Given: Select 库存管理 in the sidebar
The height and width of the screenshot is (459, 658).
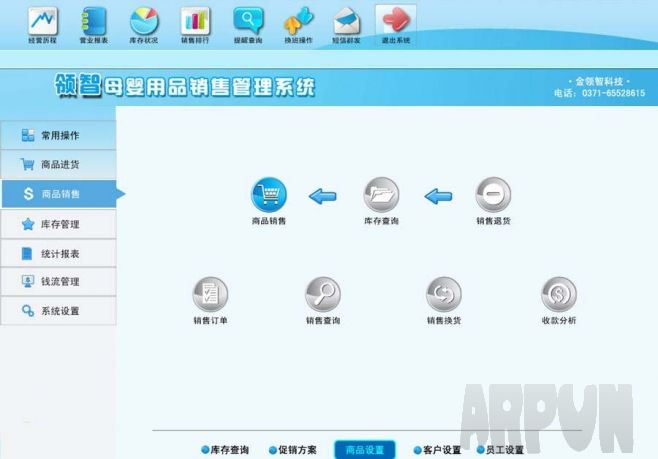Looking at the screenshot, I should 58,224.
